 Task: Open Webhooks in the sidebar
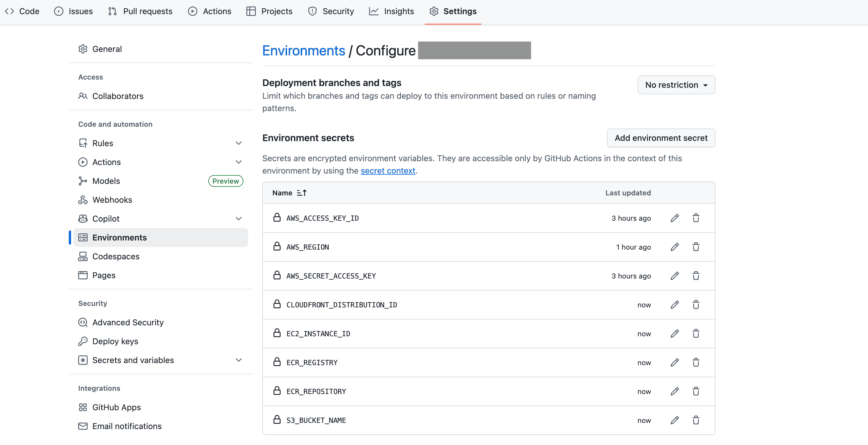[112, 200]
